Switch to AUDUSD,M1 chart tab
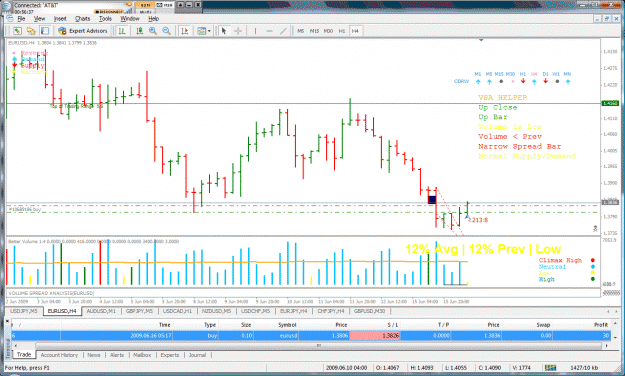 click(101, 311)
